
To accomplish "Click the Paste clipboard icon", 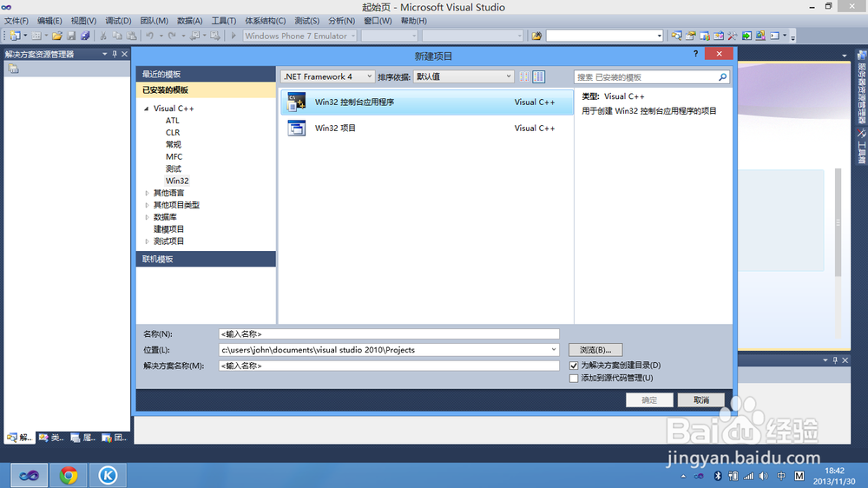I will click(132, 36).
